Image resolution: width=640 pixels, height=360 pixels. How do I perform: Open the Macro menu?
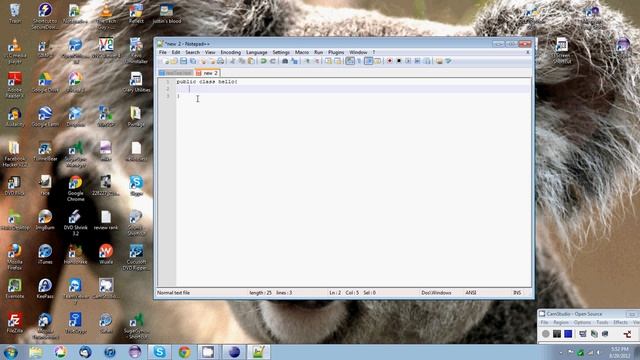[302, 52]
